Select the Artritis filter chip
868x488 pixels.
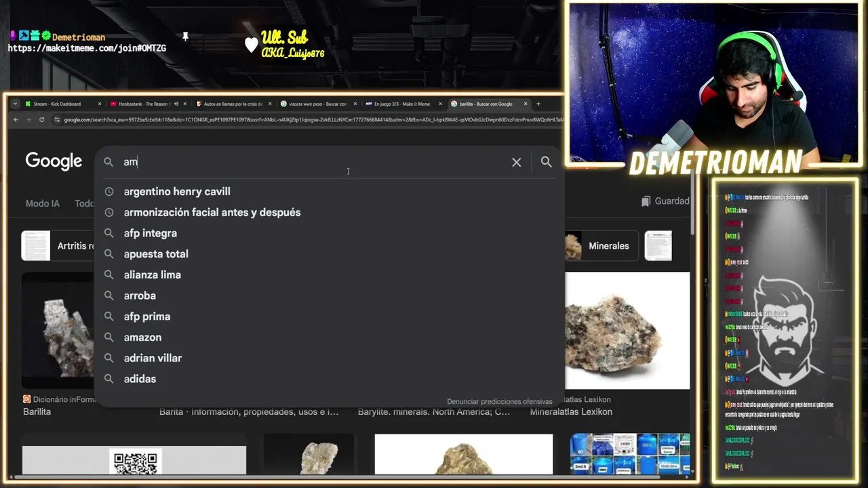click(x=58, y=246)
